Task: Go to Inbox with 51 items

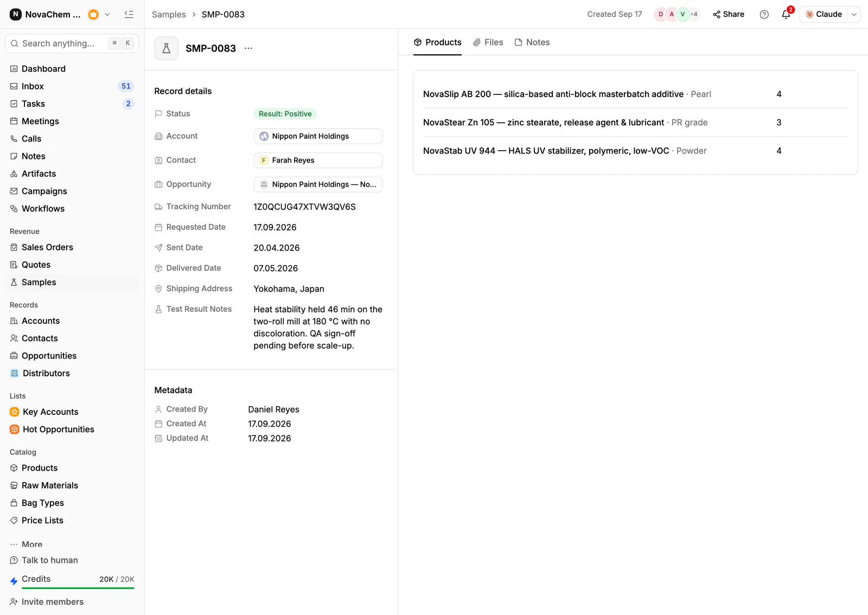Action: coord(72,86)
